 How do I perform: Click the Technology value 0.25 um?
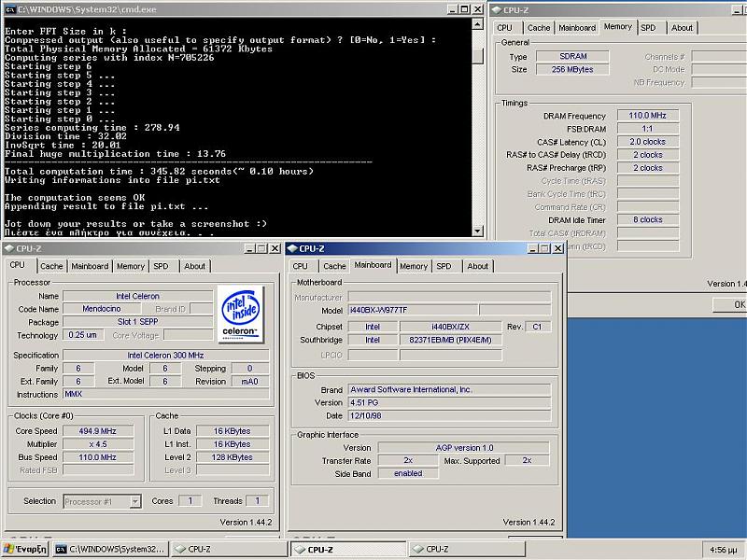pos(82,335)
